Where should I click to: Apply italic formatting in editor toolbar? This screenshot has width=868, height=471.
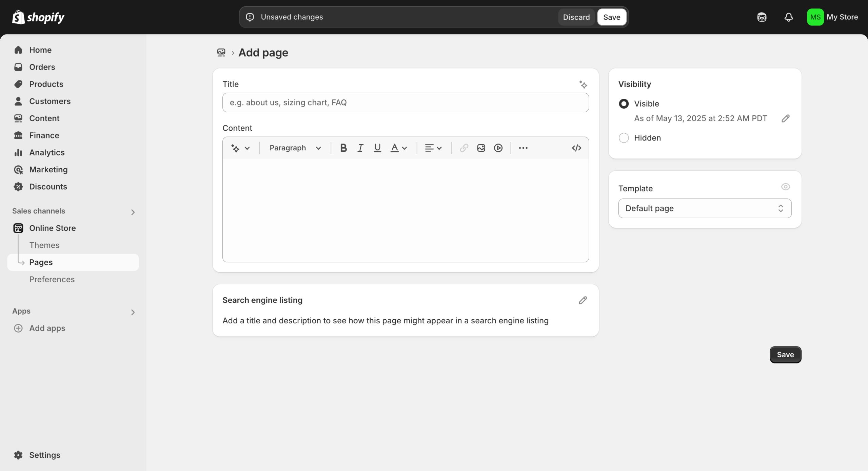tap(360, 148)
